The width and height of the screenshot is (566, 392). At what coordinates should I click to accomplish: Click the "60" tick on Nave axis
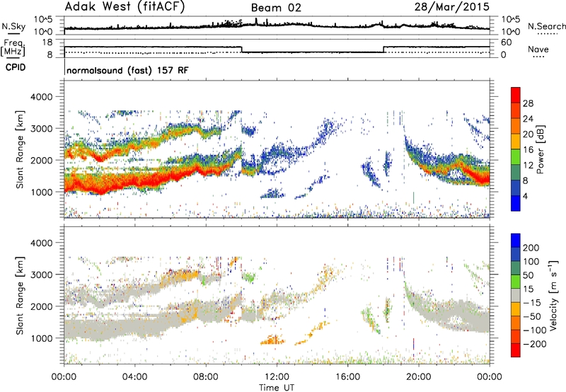click(507, 42)
